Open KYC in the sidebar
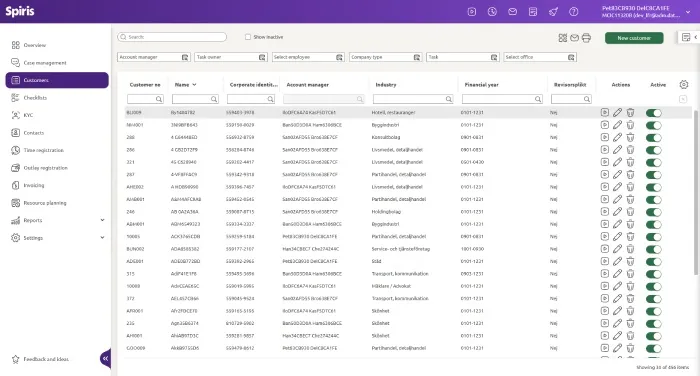 tap(28, 115)
